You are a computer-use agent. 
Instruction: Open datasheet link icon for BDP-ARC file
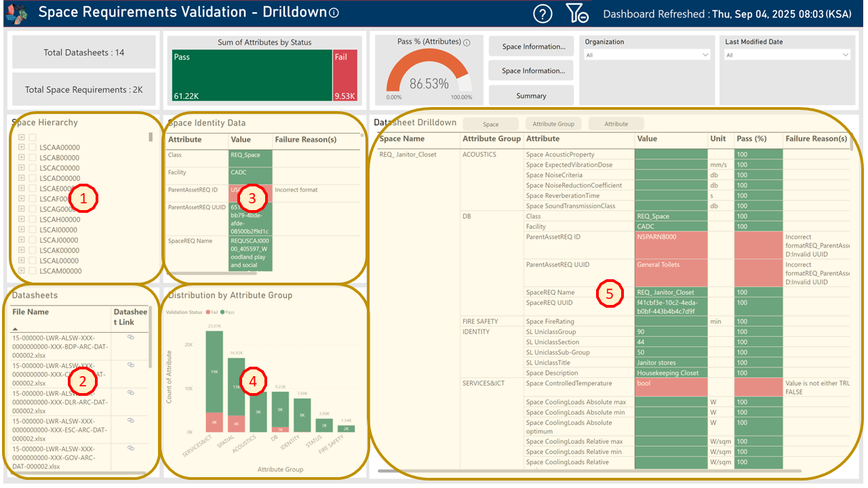[x=131, y=337]
